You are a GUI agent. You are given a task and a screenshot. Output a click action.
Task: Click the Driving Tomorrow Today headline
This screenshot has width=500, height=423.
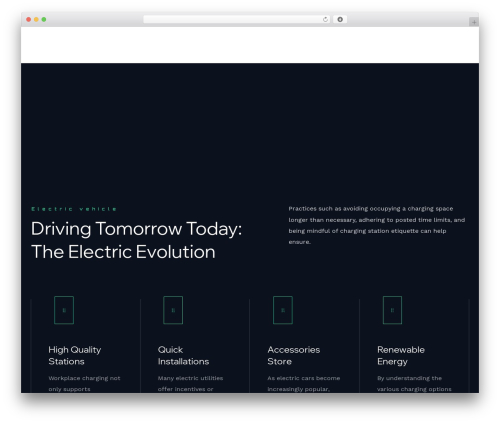136,240
